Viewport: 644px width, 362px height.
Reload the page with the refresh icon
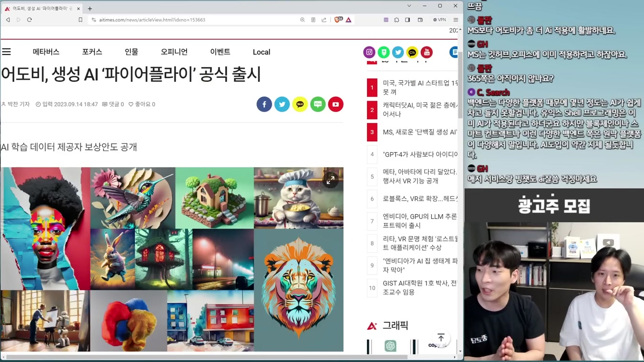(29, 20)
